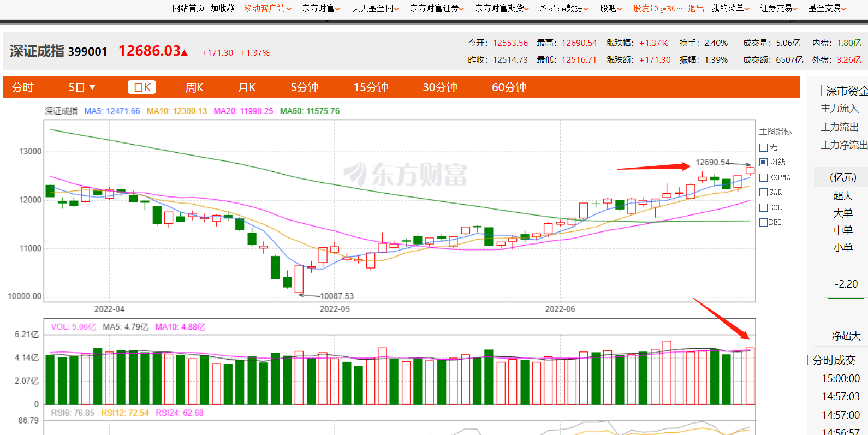Click the 14:57:03 trade row
This screenshot has width=868, height=435.
[841, 396]
